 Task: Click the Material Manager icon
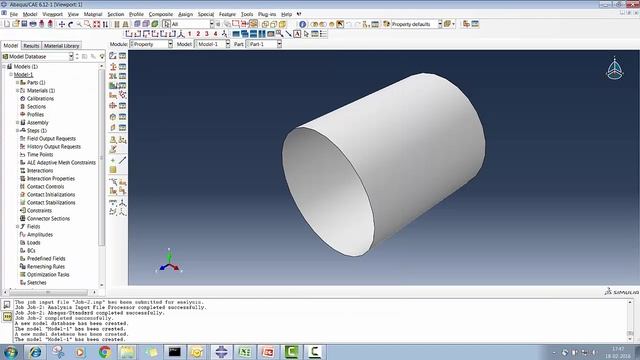(122, 56)
